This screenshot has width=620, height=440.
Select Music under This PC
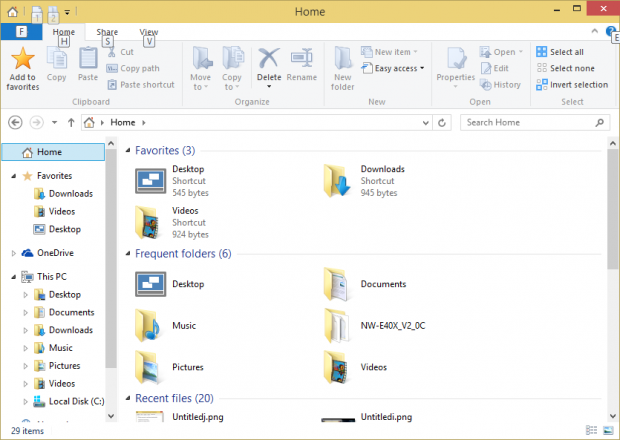point(53,348)
